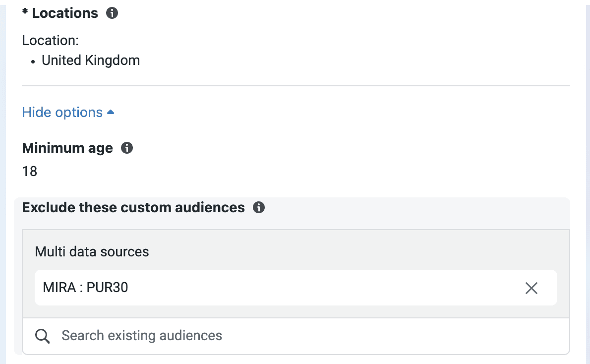The width and height of the screenshot is (590, 364).
Task: Click the X next to MIRA : PUR30
Action: (531, 288)
